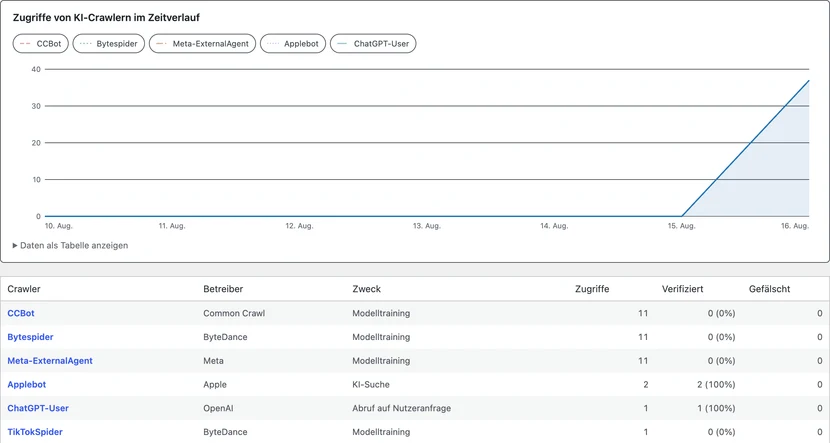Image resolution: width=830 pixels, height=443 pixels.
Task: Open the Bytespider crawler link
Action: (30, 337)
